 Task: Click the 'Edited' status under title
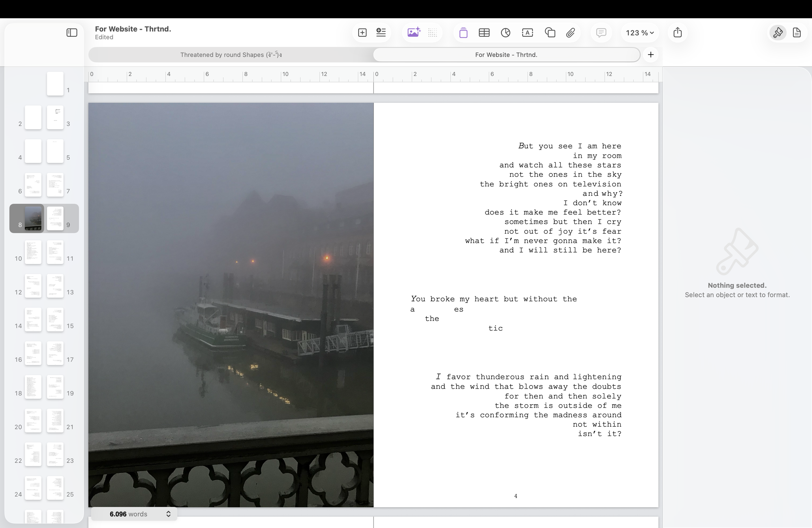[104, 37]
